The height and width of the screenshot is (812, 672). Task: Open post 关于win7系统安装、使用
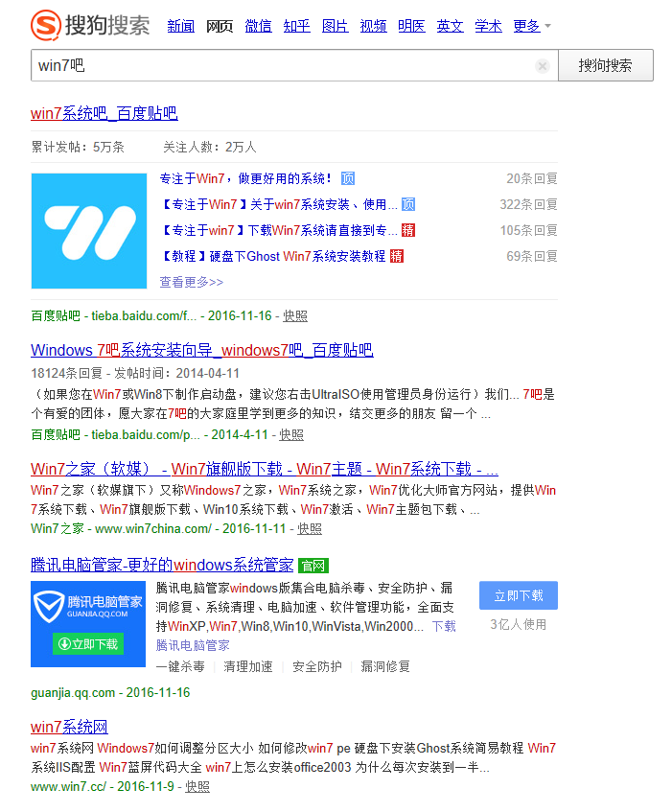pyautogui.click(x=279, y=204)
